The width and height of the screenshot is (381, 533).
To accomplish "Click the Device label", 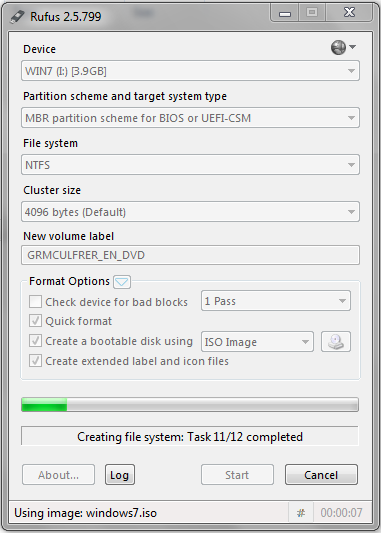I will tap(39, 49).
